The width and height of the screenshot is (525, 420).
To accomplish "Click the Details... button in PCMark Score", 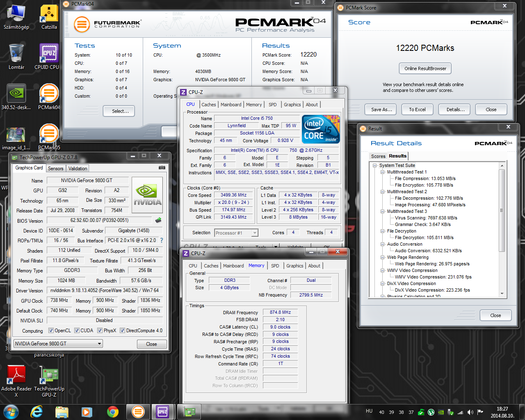I will tap(455, 110).
